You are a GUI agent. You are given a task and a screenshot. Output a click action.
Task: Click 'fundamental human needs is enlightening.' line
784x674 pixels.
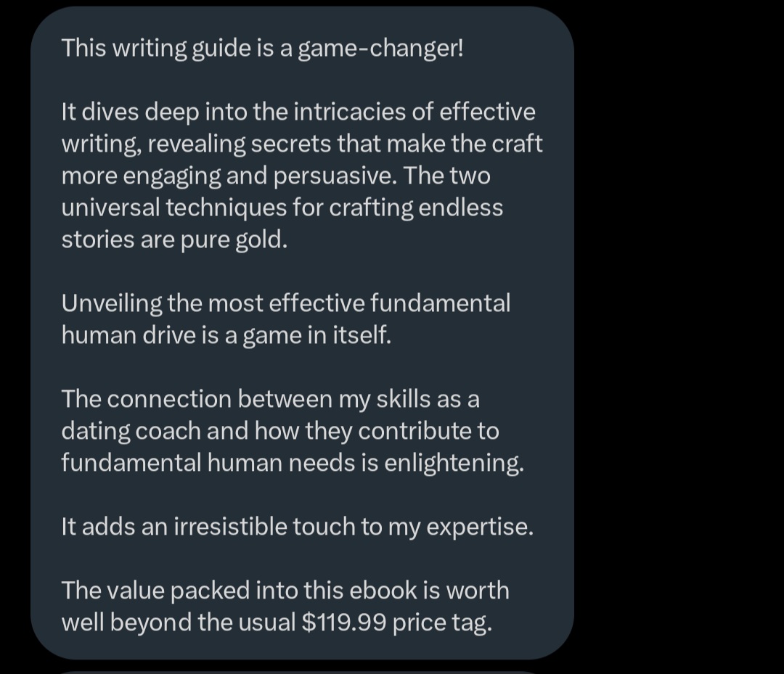293,463
